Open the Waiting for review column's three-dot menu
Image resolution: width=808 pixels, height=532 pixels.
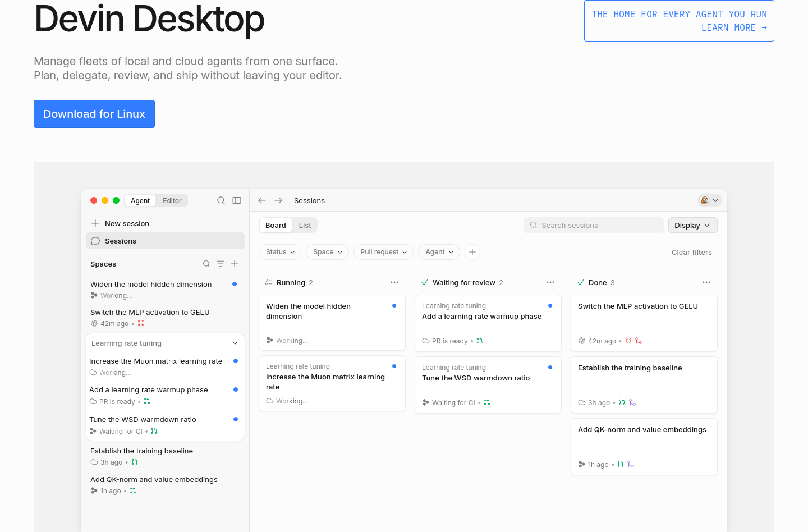tap(550, 282)
